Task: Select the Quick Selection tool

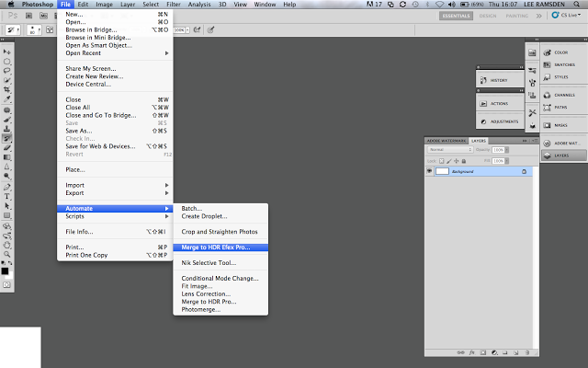Action: 6,80
